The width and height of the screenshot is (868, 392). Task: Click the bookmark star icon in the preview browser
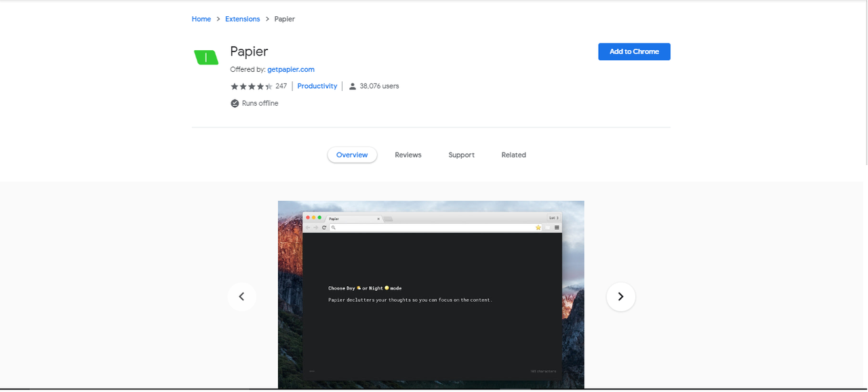tap(538, 227)
